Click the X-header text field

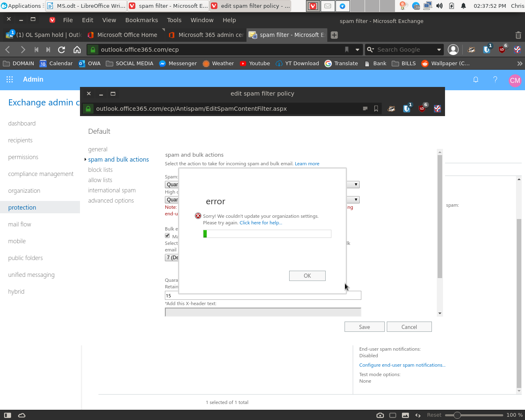(x=263, y=312)
